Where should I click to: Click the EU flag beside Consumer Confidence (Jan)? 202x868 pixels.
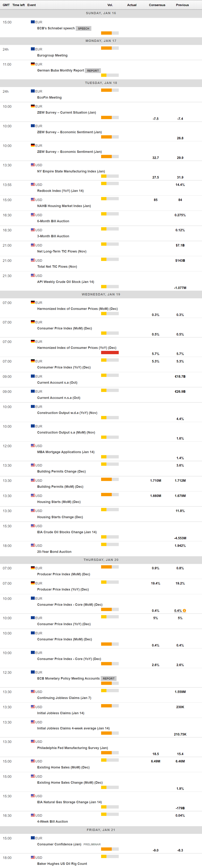click(x=33, y=838)
